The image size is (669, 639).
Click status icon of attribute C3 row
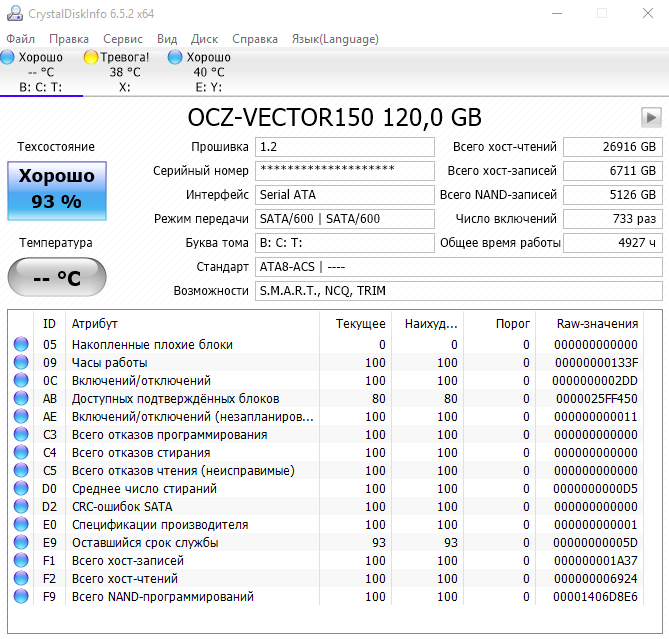pos(21,434)
